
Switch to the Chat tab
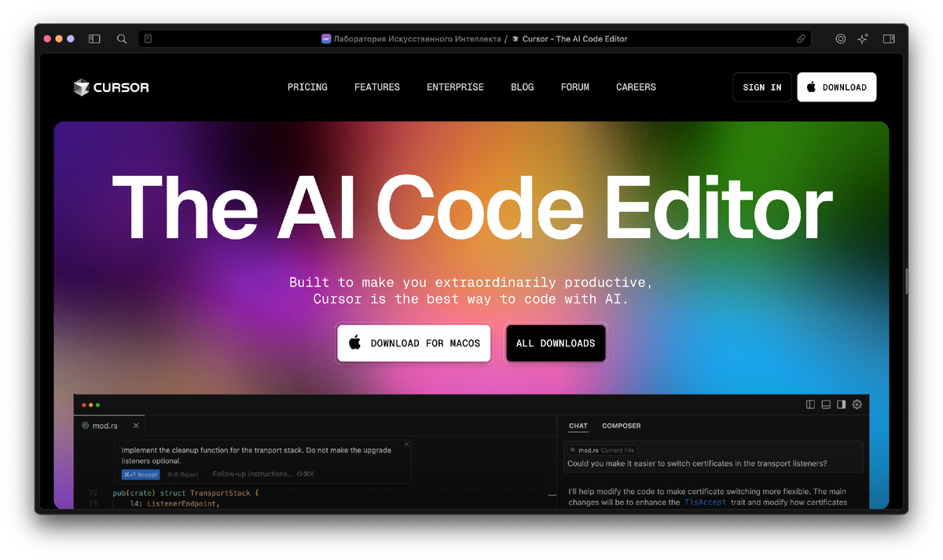point(578,426)
